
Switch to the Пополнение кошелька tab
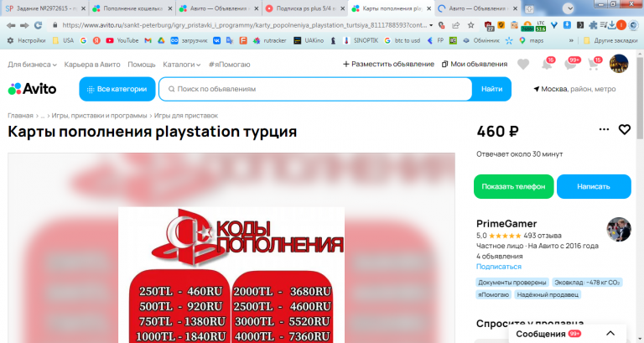132,8
